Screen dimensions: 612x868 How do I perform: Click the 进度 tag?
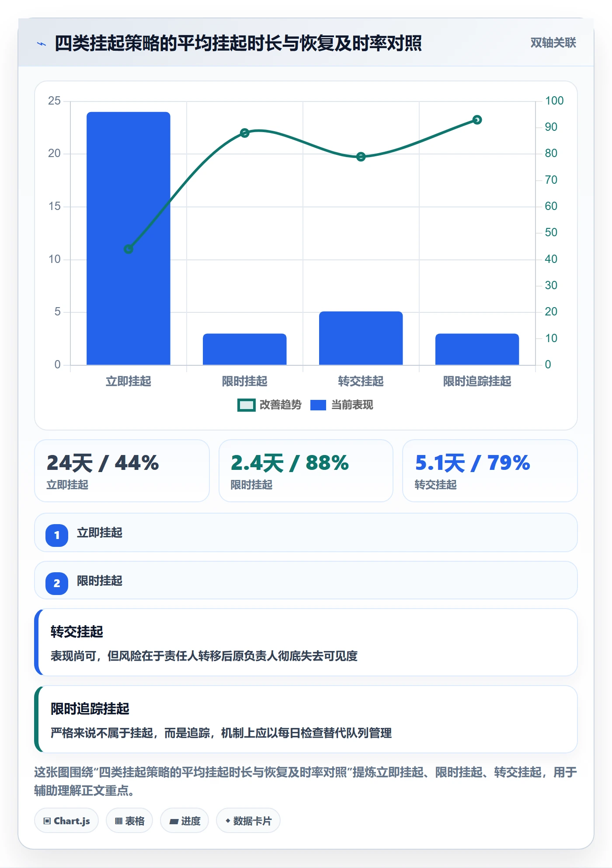pyautogui.click(x=184, y=821)
